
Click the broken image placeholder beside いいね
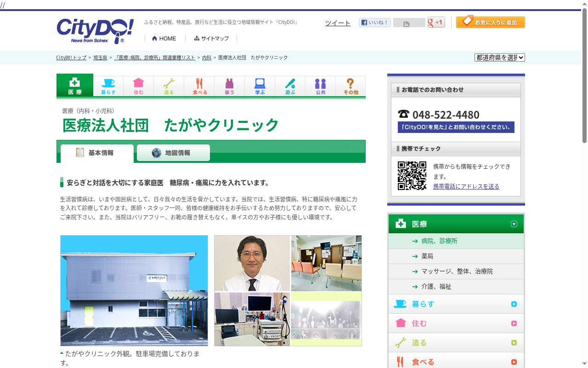click(409, 23)
